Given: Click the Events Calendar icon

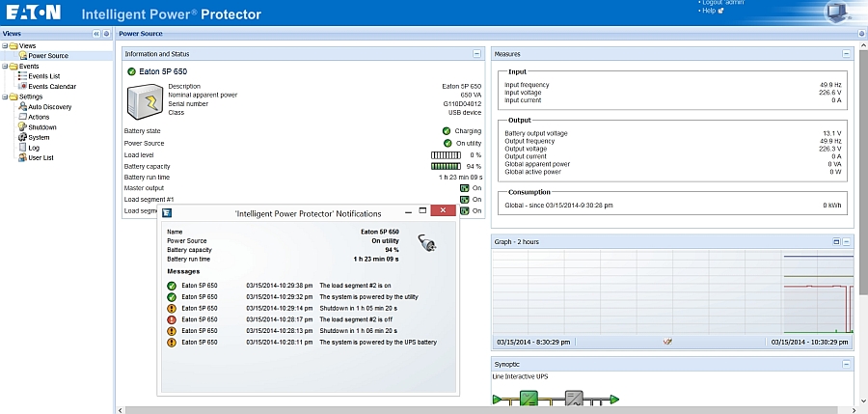Looking at the screenshot, I should tap(23, 86).
